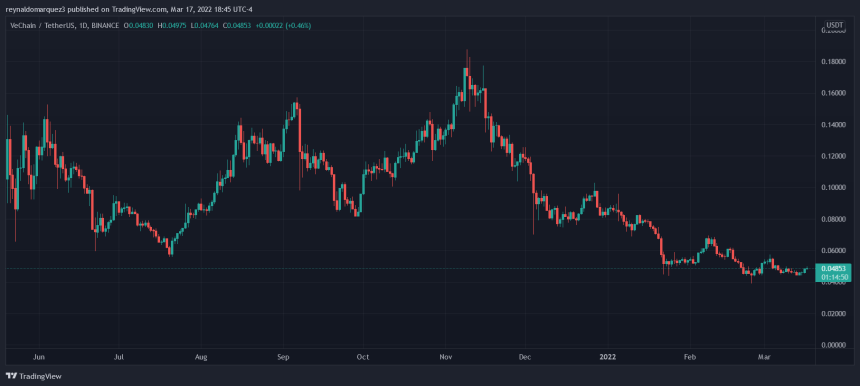Click the 0.18000 price axis label
This screenshot has height=386, width=860.
pos(833,62)
